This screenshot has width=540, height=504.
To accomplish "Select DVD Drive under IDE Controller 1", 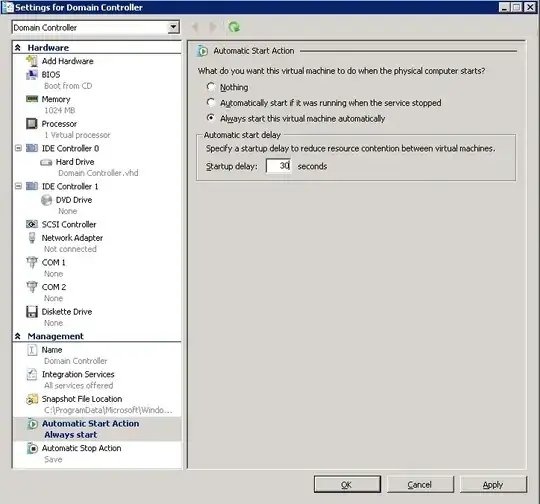I will point(74,200).
